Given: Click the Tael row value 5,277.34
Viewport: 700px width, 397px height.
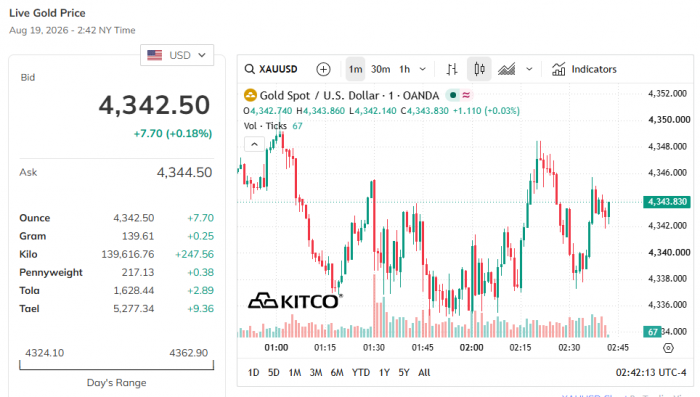Looking at the screenshot, I should click(x=133, y=309).
